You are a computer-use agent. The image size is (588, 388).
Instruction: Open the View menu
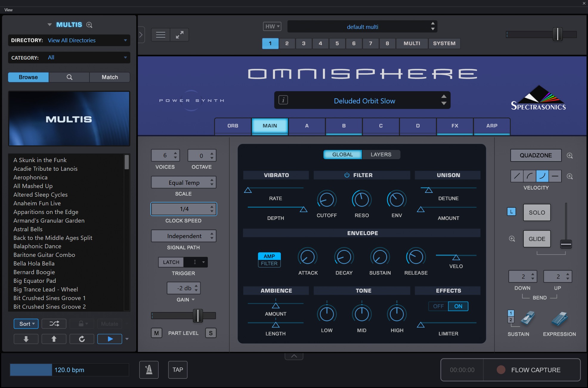tap(8, 10)
